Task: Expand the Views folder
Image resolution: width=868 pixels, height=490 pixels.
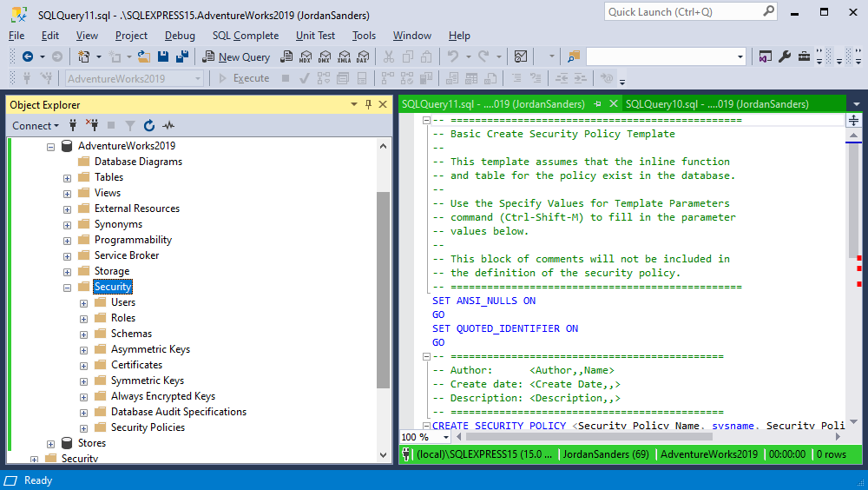Action: coord(67,194)
